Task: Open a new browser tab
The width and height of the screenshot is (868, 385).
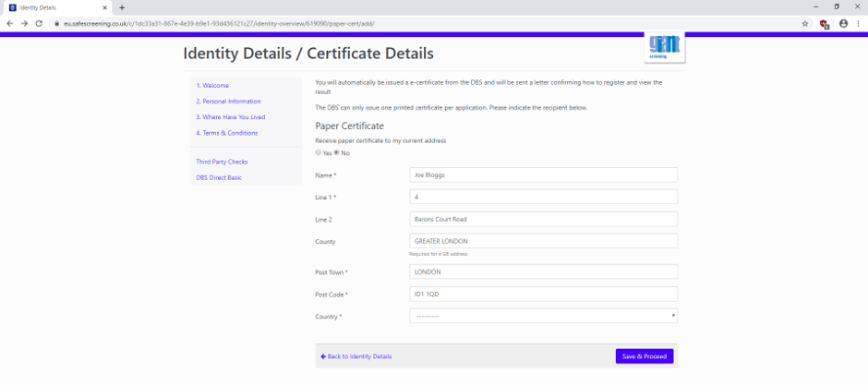Action: point(122,7)
